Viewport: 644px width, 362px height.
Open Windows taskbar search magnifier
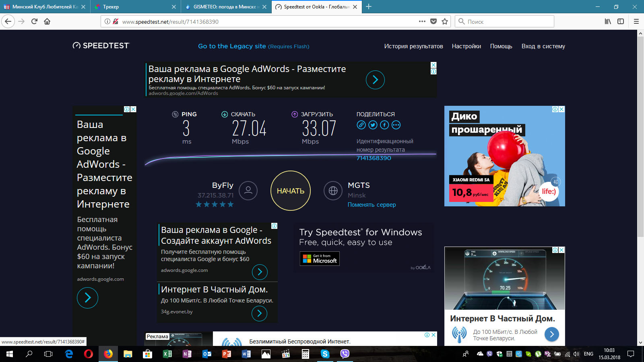point(29,354)
